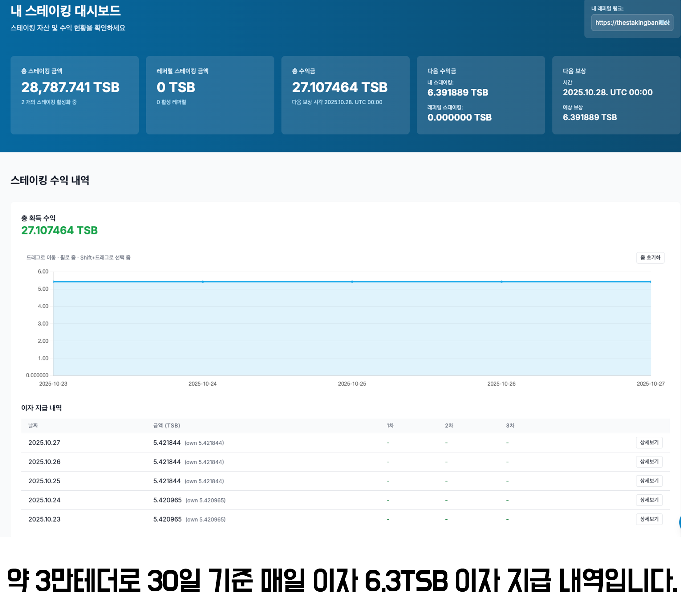Select the 다음 수익금 summary card
Image resolution: width=681 pixels, height=616 pixels.
tap(481, 95)
